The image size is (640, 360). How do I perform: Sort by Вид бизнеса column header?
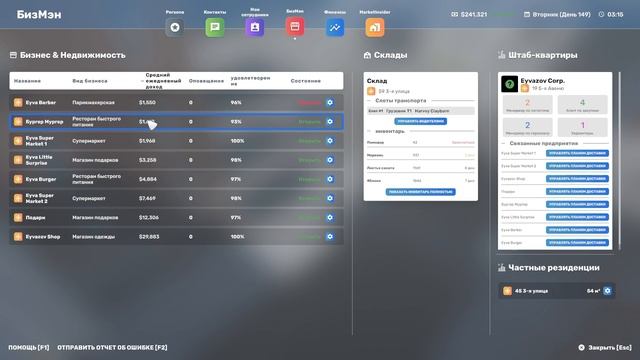90,81
